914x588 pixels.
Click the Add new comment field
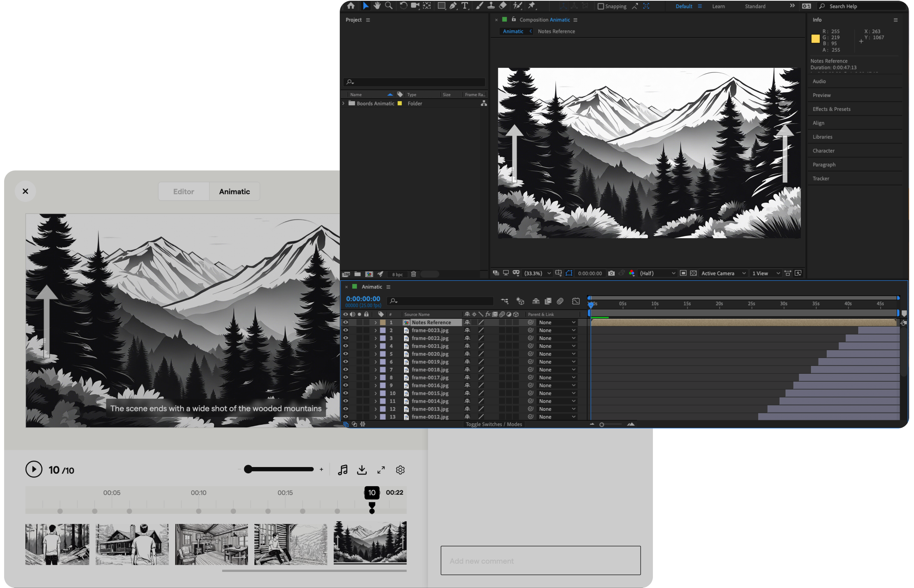pyautogui.click(x=541, y=561)
